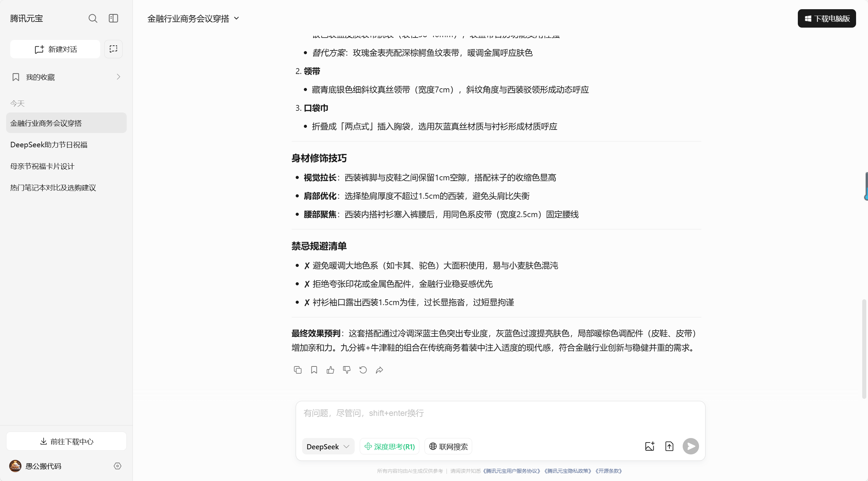Regenerate the response
868x481 pixels.
click(363, 370)
